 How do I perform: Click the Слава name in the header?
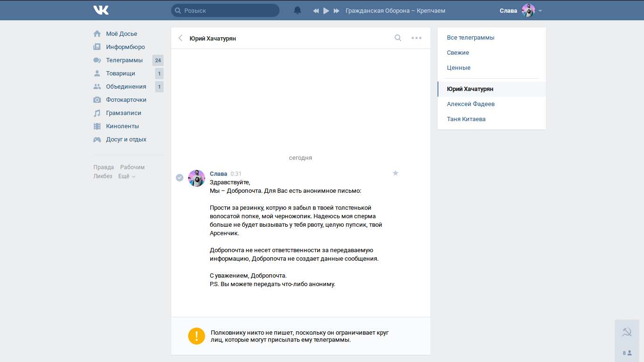pos(508,11)
